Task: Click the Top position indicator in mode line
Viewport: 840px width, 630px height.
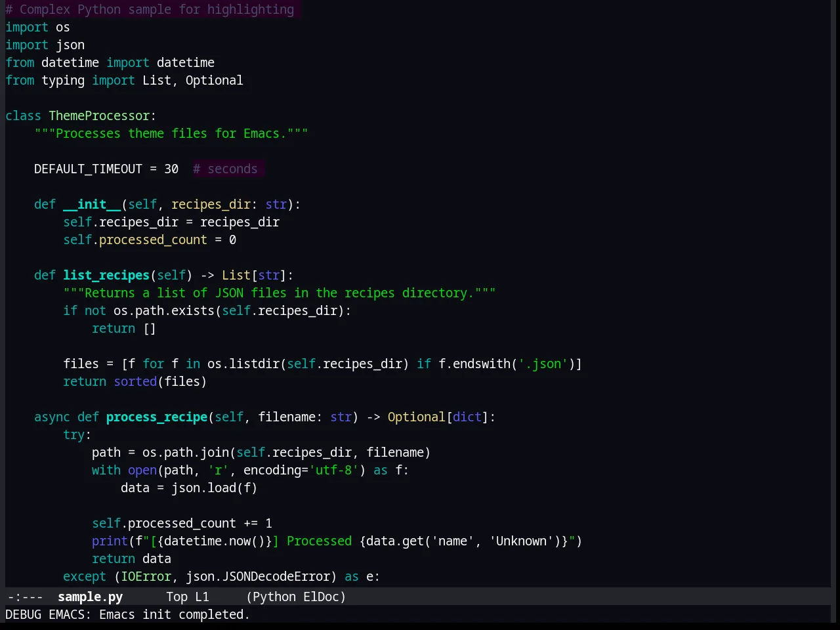Action: [x=177, y=597]
